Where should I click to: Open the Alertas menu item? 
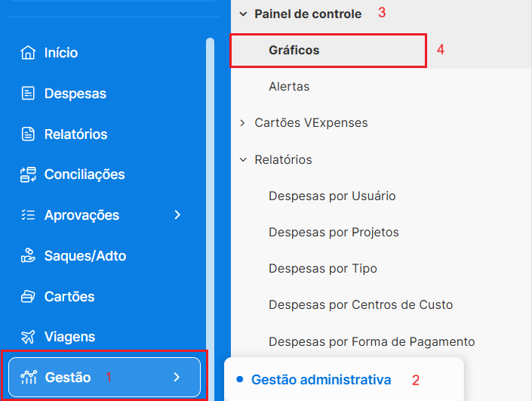tap(289, 87)
